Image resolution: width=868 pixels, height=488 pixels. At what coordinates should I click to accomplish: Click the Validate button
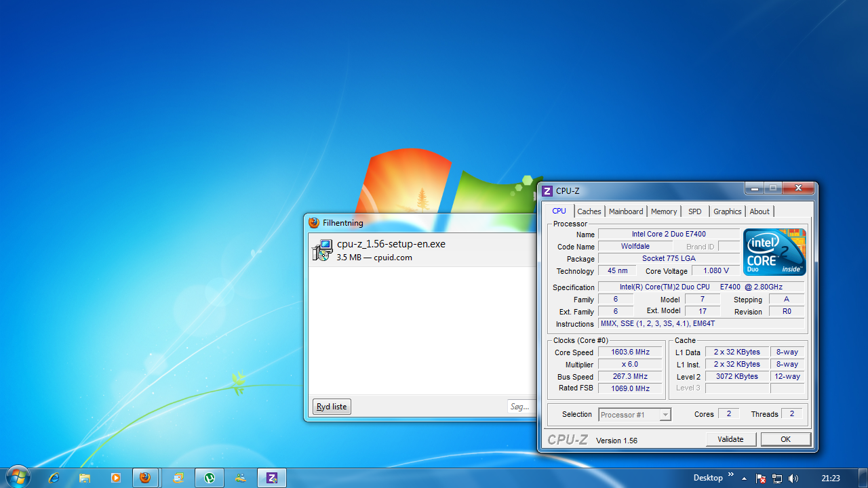(730, 439)
